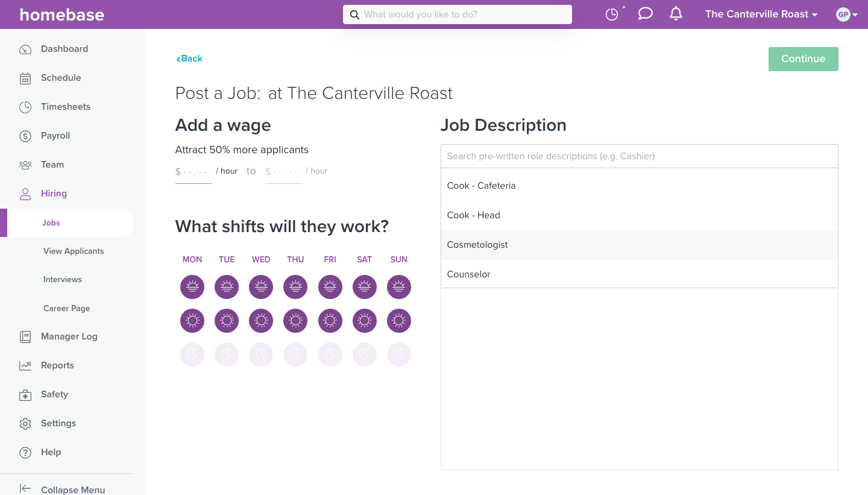Enable Sunday night shift

(x=398, y=355)
